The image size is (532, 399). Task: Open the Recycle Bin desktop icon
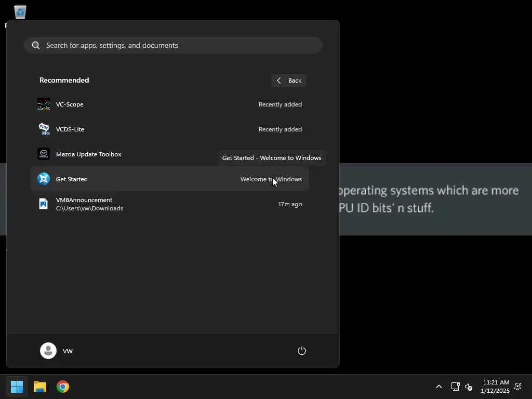tap(20, 12)
